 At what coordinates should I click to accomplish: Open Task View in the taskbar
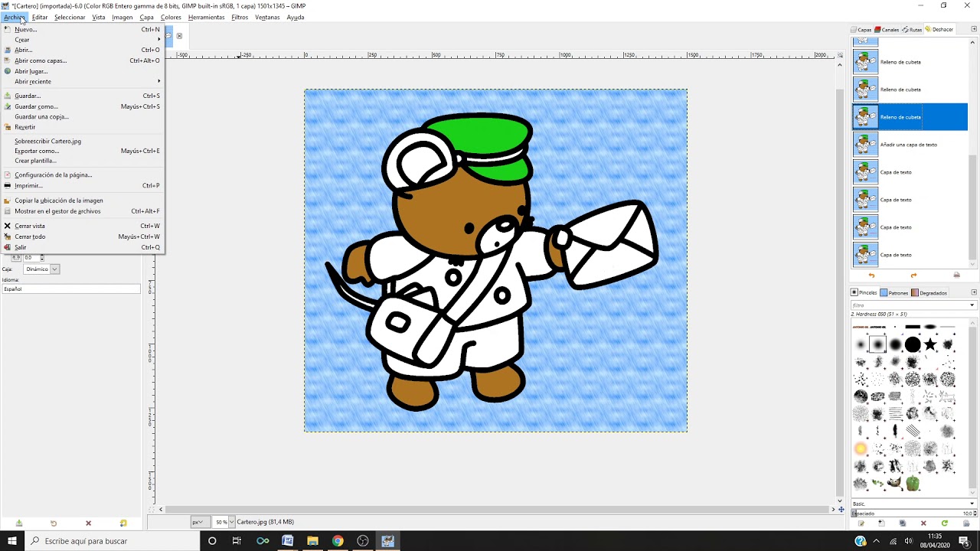(x=237, y=541)
